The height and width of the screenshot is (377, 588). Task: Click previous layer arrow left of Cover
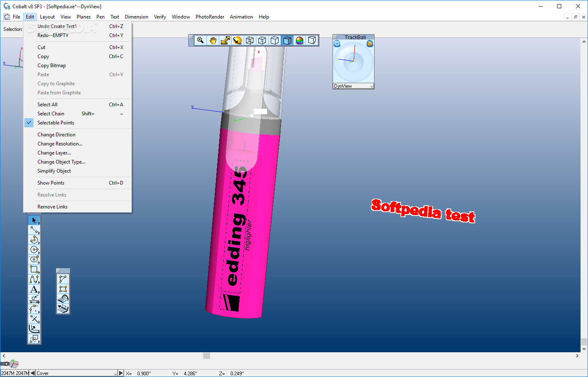point(33,373)
